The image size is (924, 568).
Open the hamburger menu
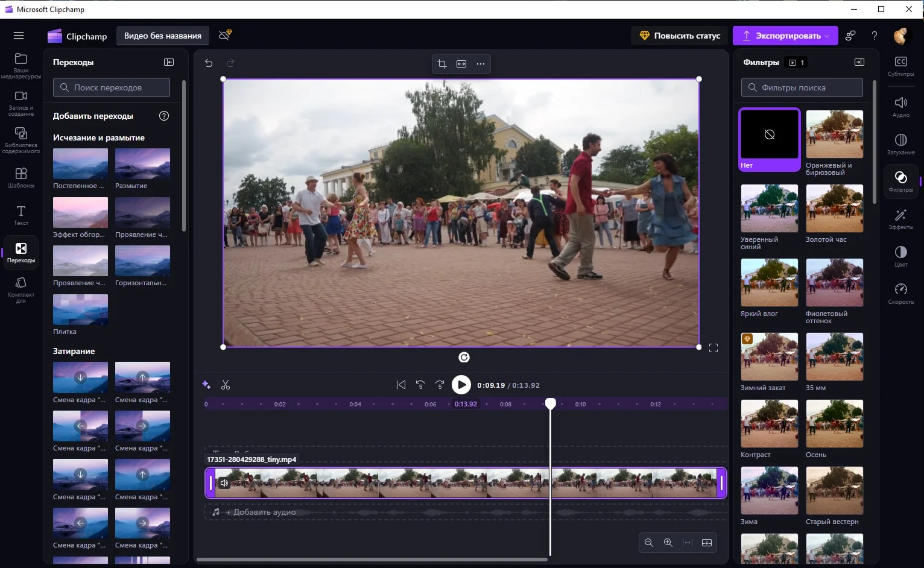point(19,36)
